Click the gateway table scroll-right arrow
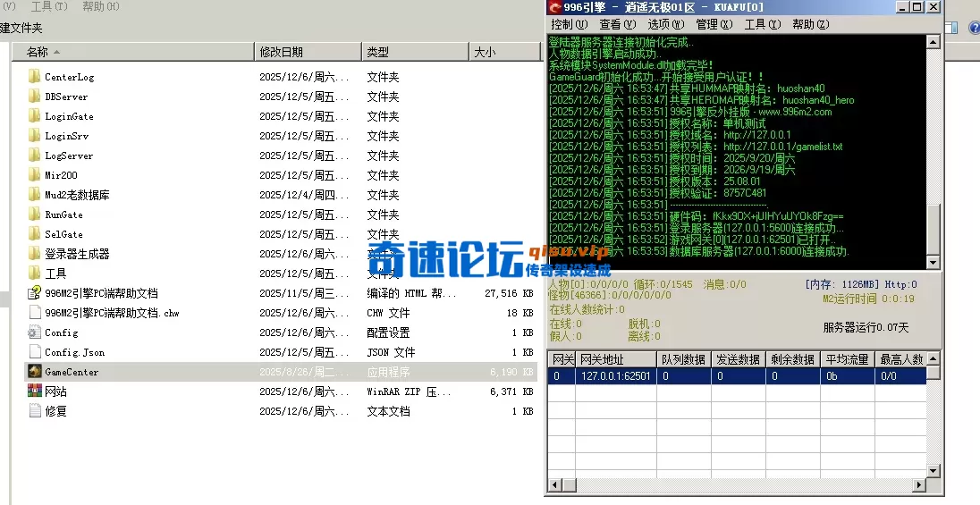The height and width of the screenshot is (505, 980). [919, 484]
